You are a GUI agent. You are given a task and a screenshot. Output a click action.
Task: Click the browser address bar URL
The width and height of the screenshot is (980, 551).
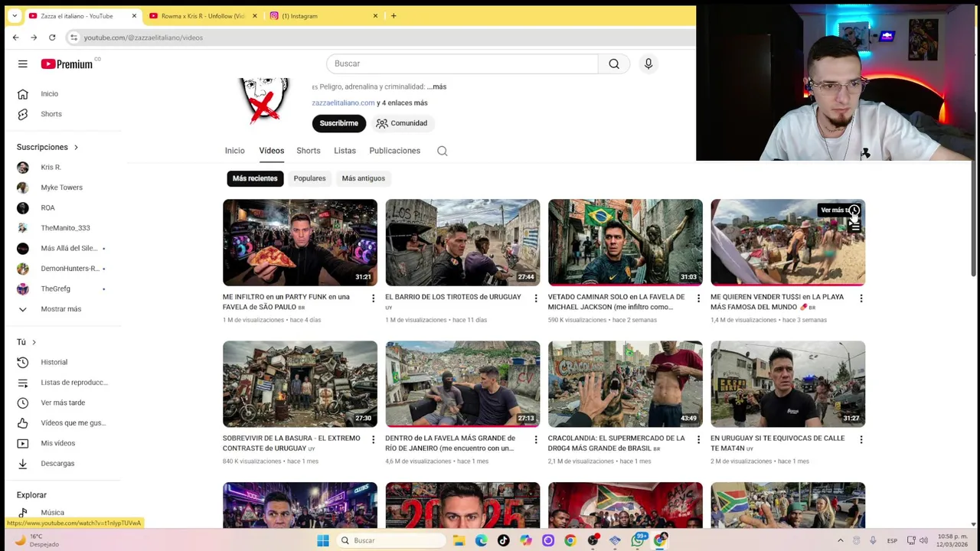pyautogui.click(x=143, y=37)
